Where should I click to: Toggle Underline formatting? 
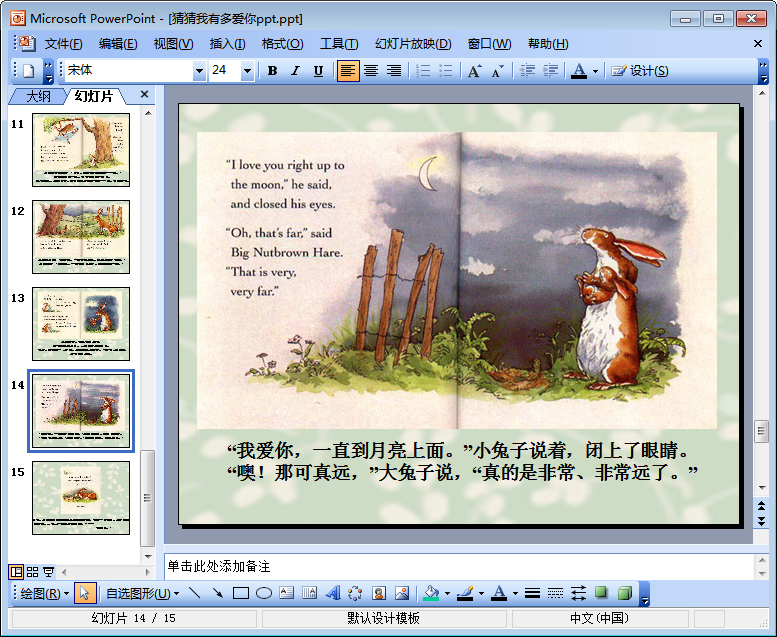(318, 71)
